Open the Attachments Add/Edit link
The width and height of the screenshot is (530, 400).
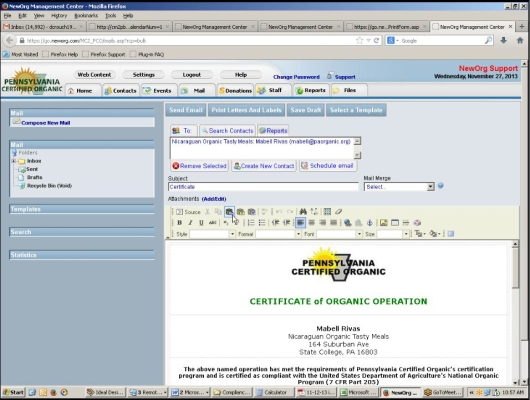point(214,199)
